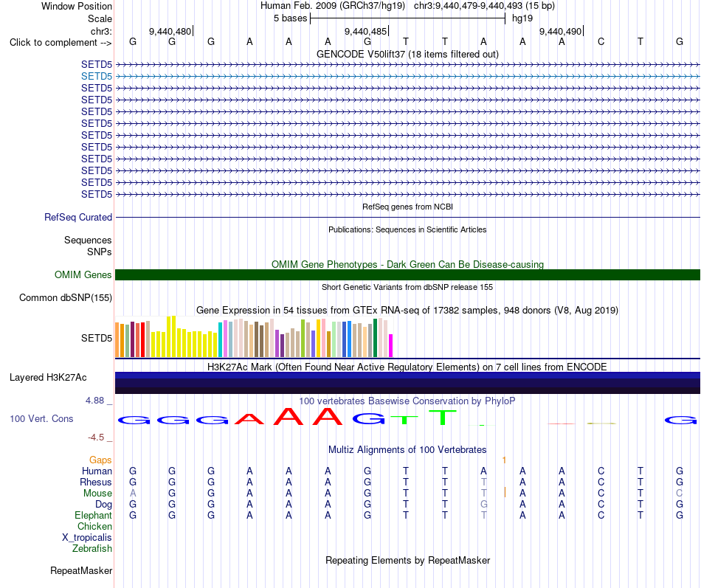
Task: Click the dark green bar in the GTEx chart
Action: 375,338
